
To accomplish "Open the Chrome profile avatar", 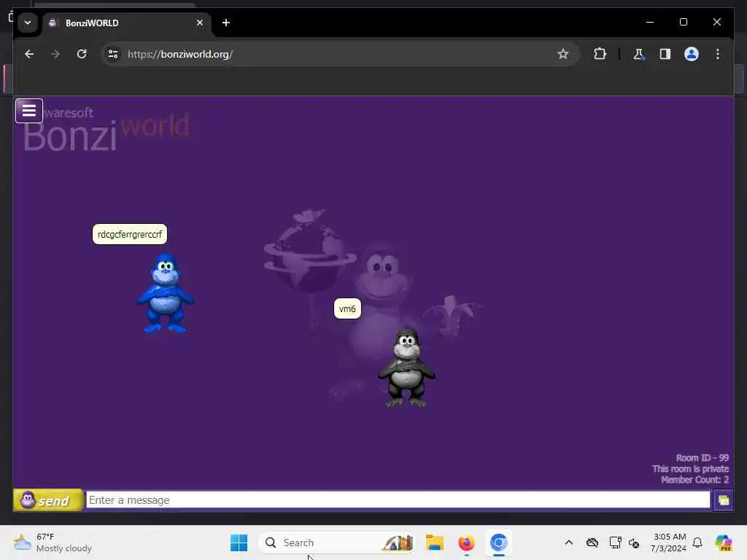I will click(692, 54).
